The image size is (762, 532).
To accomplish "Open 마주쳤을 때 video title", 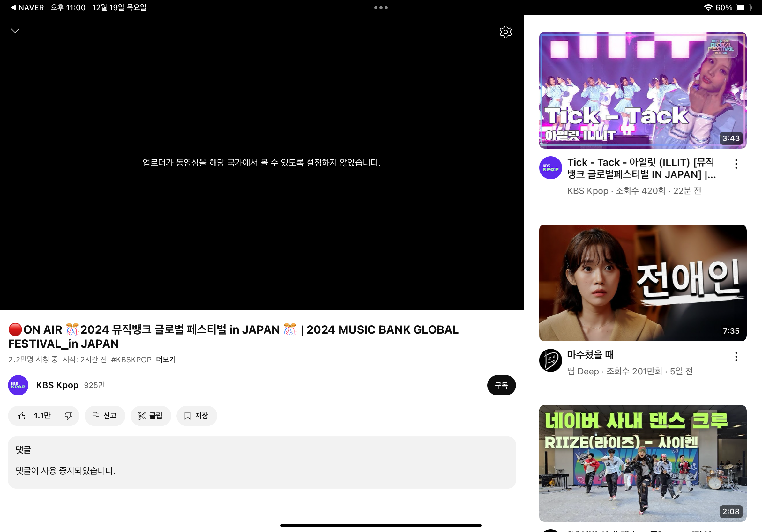I will point(590,355).
